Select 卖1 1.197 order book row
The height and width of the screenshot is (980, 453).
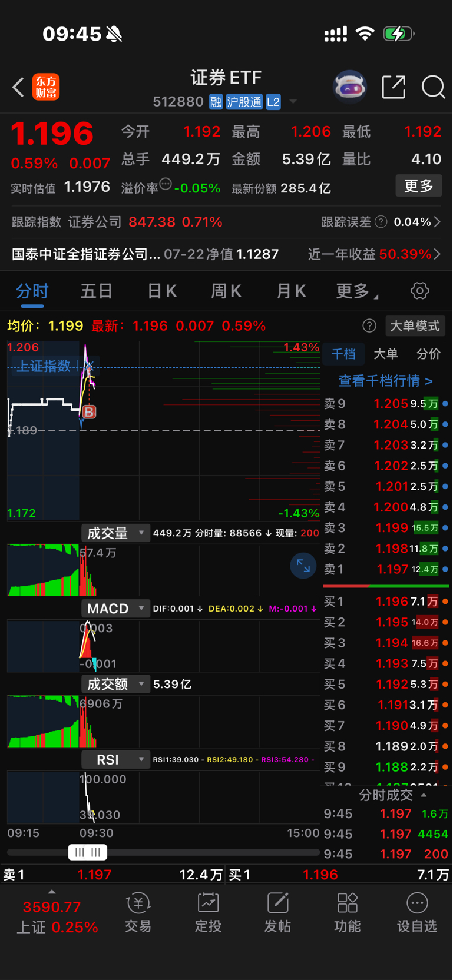[x=386, y=569]
